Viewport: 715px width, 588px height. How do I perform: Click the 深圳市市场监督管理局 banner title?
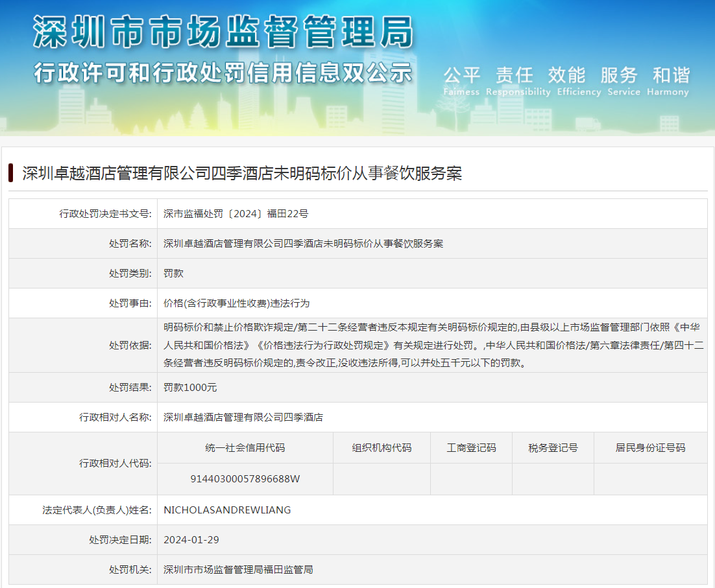tap(223, 32)
